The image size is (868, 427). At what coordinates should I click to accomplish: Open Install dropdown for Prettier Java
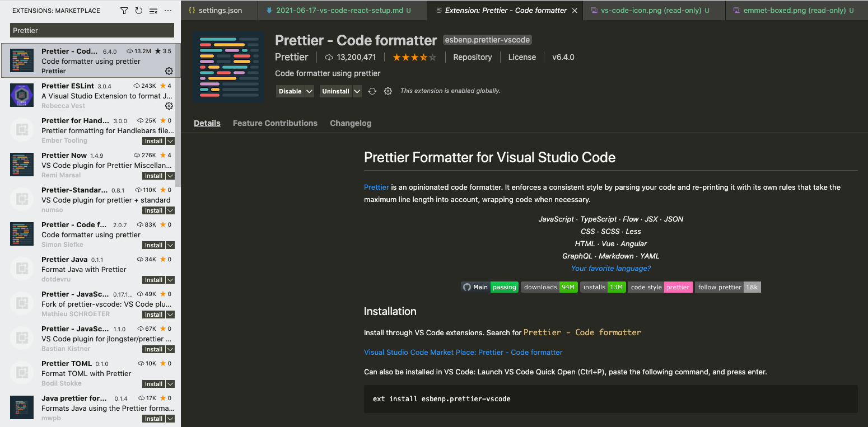170,280
